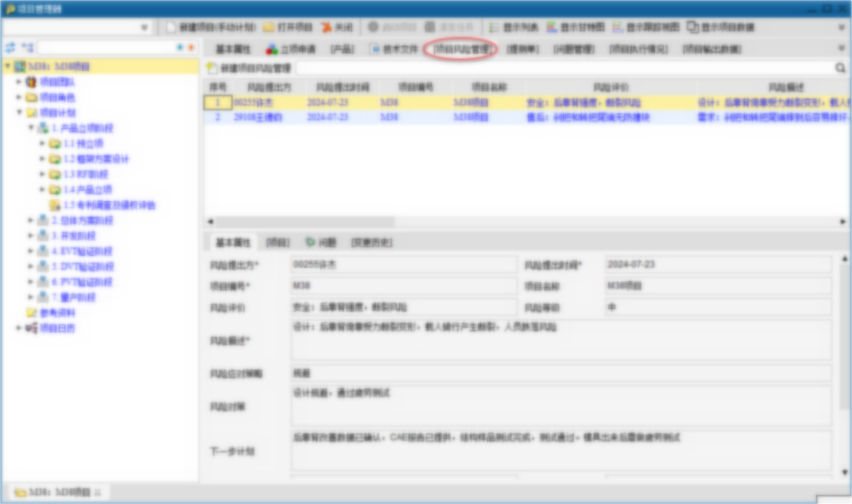
Task: Open the tab bar overflow chevron
Action: click(842, 48)
